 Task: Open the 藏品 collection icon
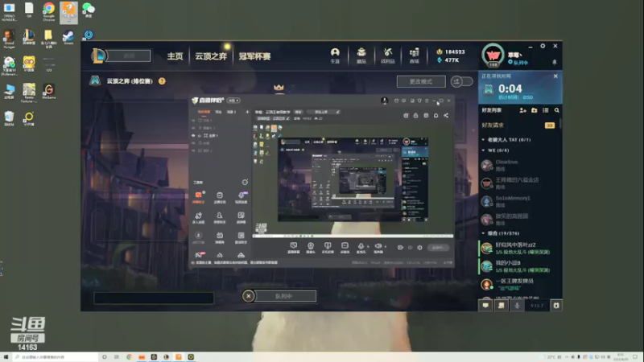click(361, 56)
